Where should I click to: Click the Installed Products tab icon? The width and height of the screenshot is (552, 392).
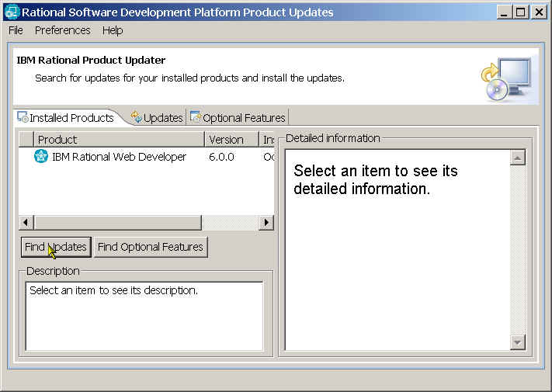pyautogui.click(x=23, y=117)
